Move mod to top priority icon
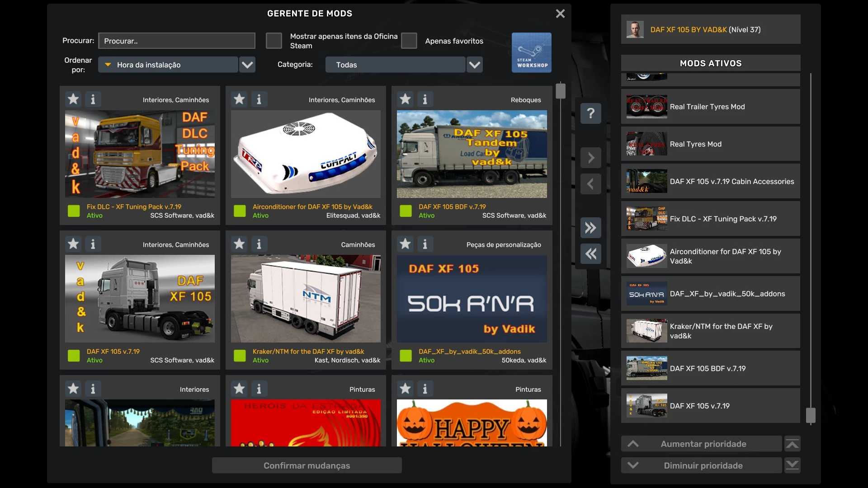This screenshot has width=868, height=488. tap(792, 444)
